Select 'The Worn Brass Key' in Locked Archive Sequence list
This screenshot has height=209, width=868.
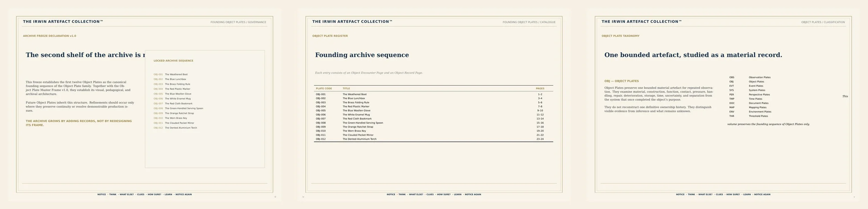176,118
